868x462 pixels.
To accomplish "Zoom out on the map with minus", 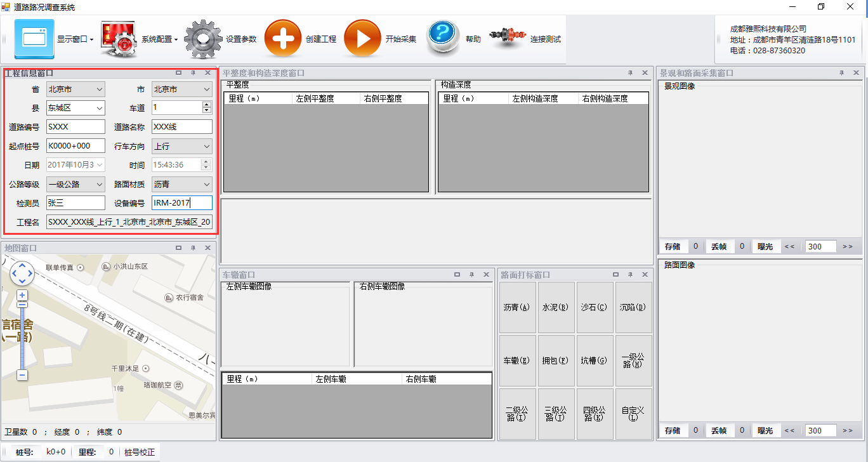I will click(x=22, y=375).
